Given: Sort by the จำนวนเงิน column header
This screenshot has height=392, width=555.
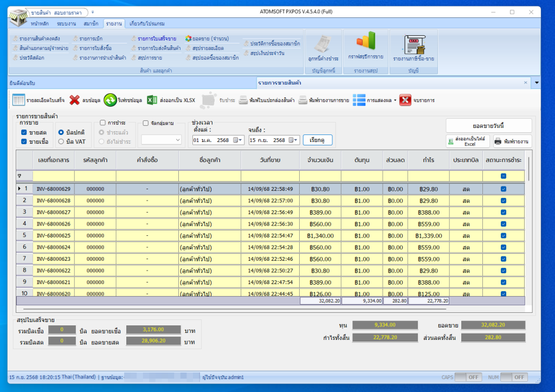Looking at the screenshot, I should click(x=320, y=160).
